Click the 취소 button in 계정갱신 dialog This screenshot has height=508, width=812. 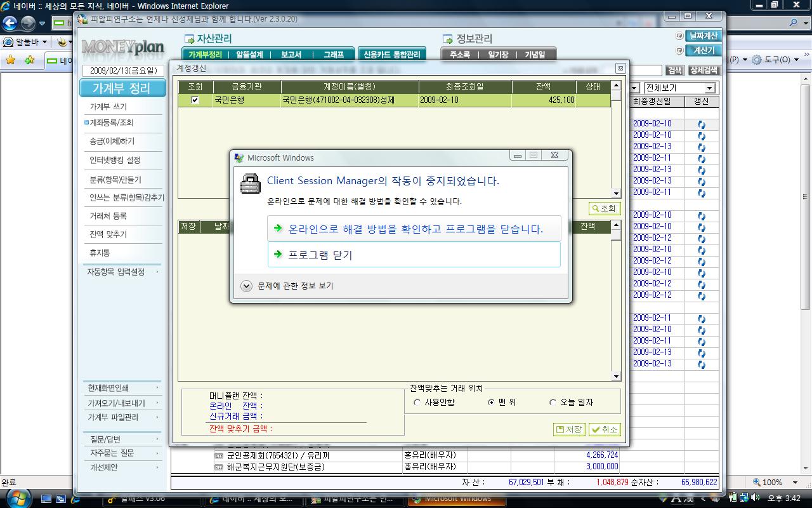(x=604, y=430)
